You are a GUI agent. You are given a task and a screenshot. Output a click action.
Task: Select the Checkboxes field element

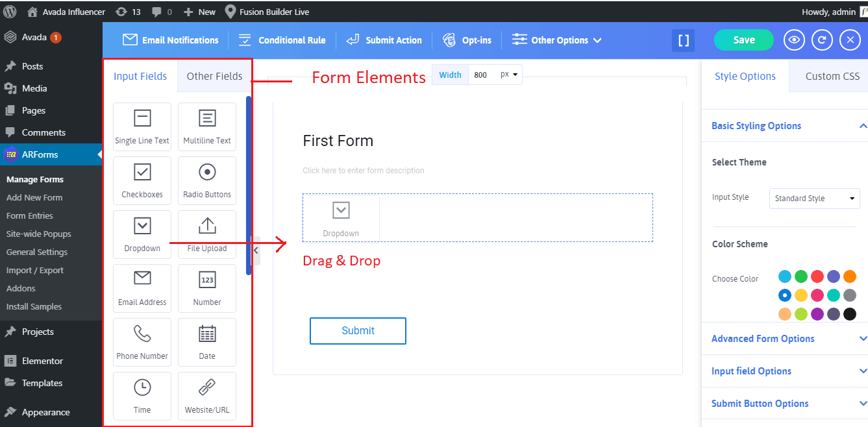click(x=142, y=180)
